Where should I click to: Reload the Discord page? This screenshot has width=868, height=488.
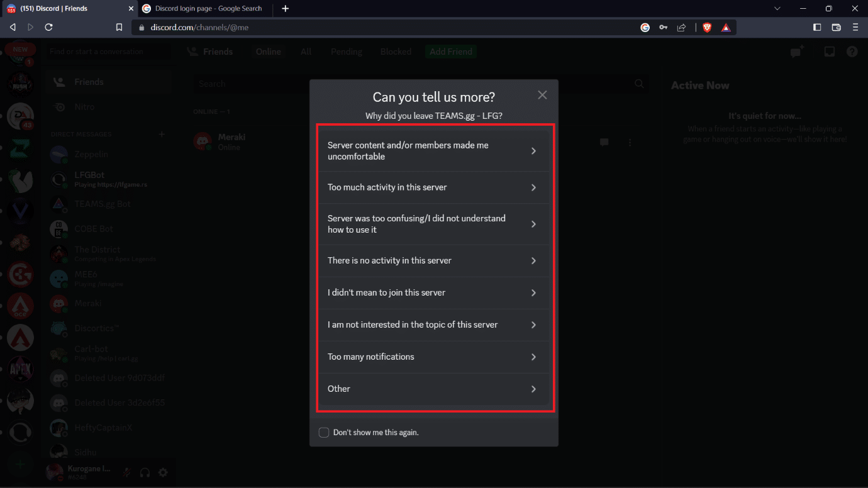coord(48,27)
